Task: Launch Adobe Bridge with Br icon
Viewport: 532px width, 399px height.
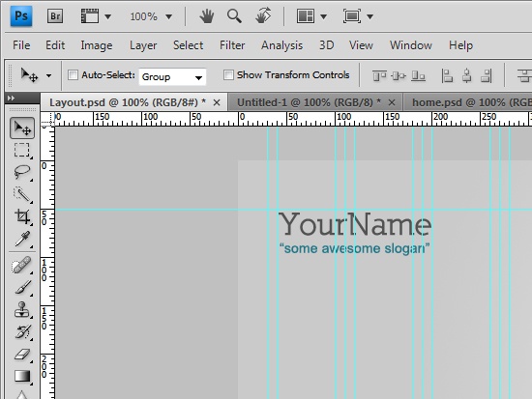Action: (54, 15)
